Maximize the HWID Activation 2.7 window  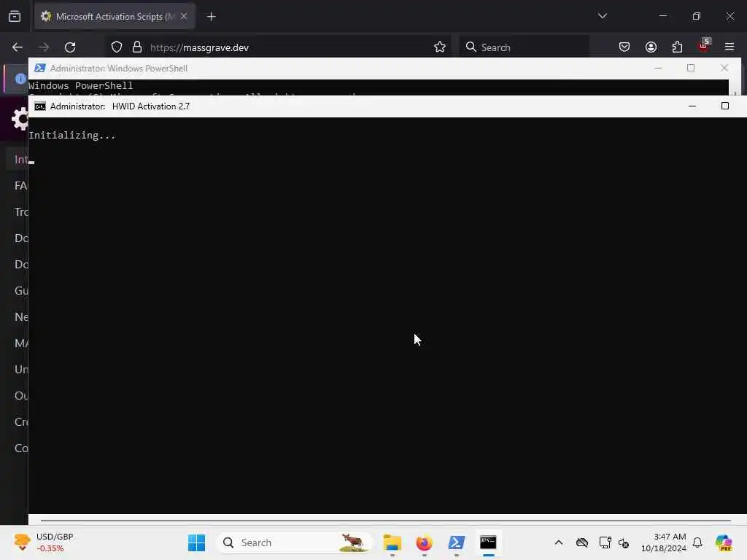[725, 106]
